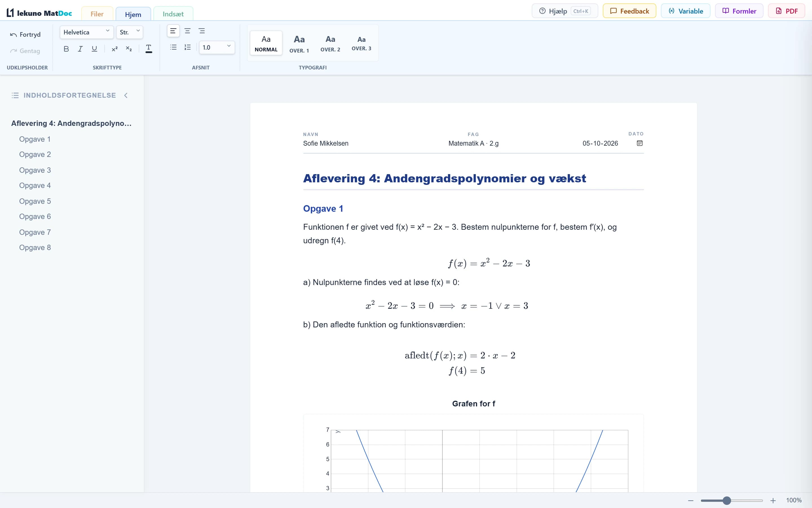Apply subscript formatting
812x508 pixels.
coord(129,49)
